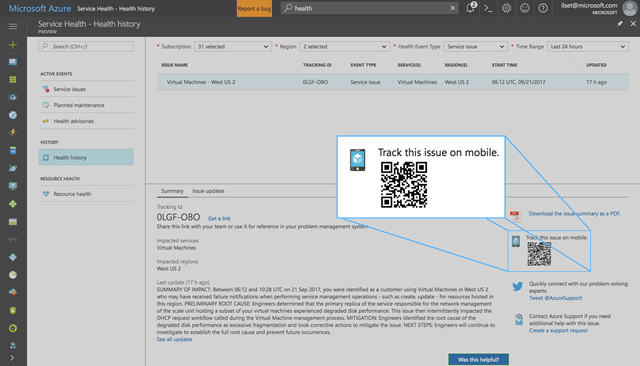Open the Virtual networks arrows icon

pos(13,239)
